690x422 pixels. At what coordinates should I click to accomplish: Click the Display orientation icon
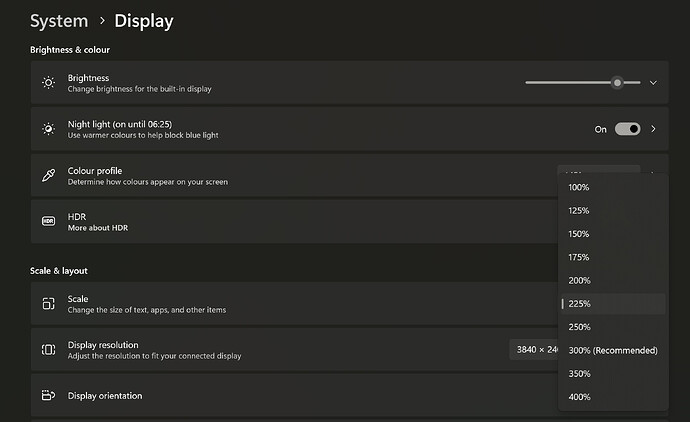[48, 395]
